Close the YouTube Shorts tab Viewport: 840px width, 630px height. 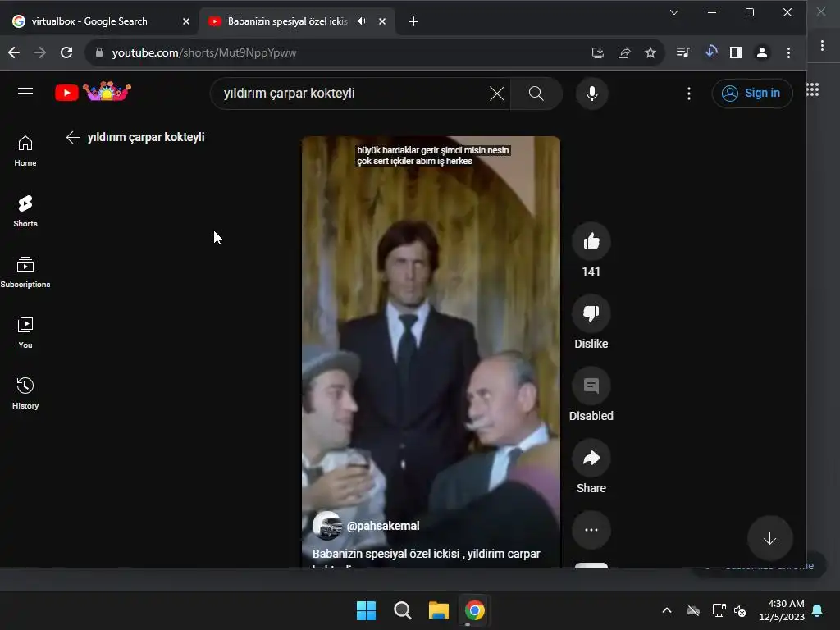coord(382,21)
